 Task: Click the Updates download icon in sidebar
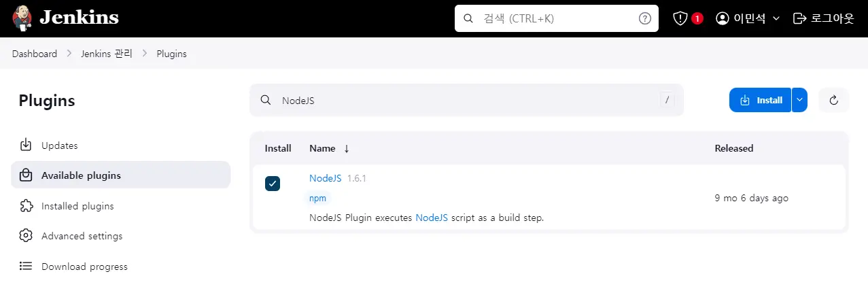[26, 145]
